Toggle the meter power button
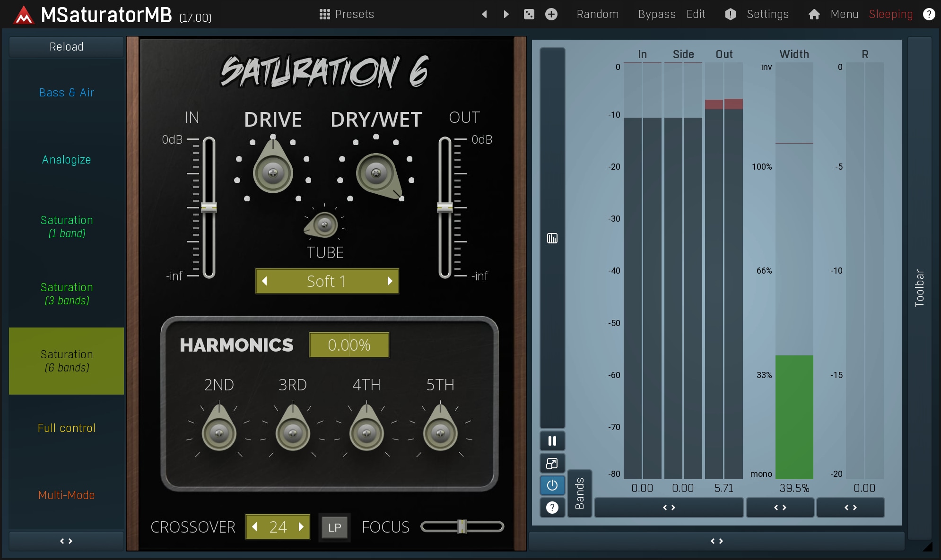 552,485
